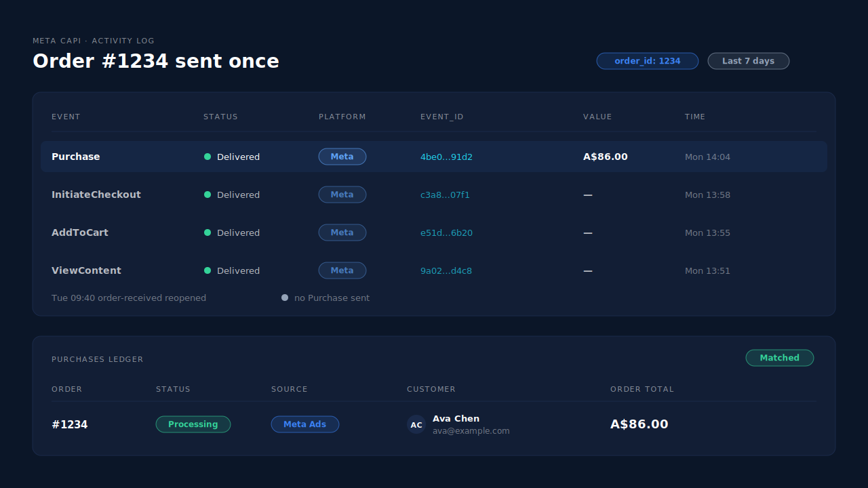Sort by the STATUS header in activity log
This screenshot has height=488, width=868.
220,117
